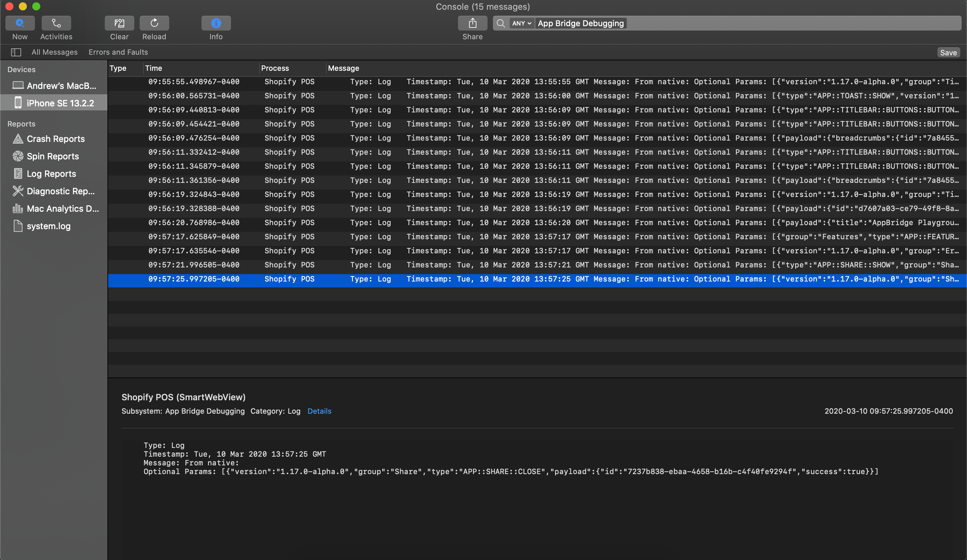Open the Share toolbar icon
The height and width of the screenshot is (560, 967).
click(472, 23)
